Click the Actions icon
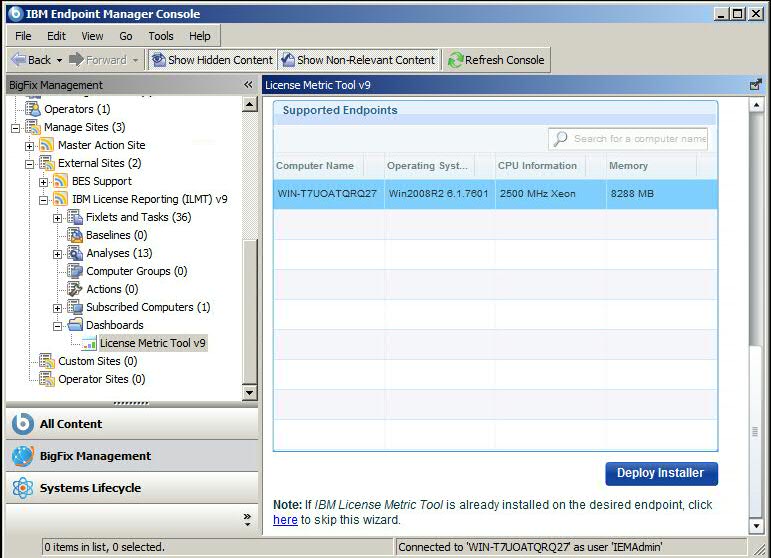771x558 pixels. click(75, 289)
